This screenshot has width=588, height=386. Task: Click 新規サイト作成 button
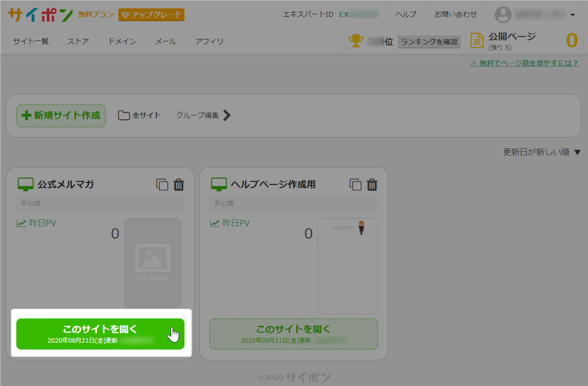[61, 115]
